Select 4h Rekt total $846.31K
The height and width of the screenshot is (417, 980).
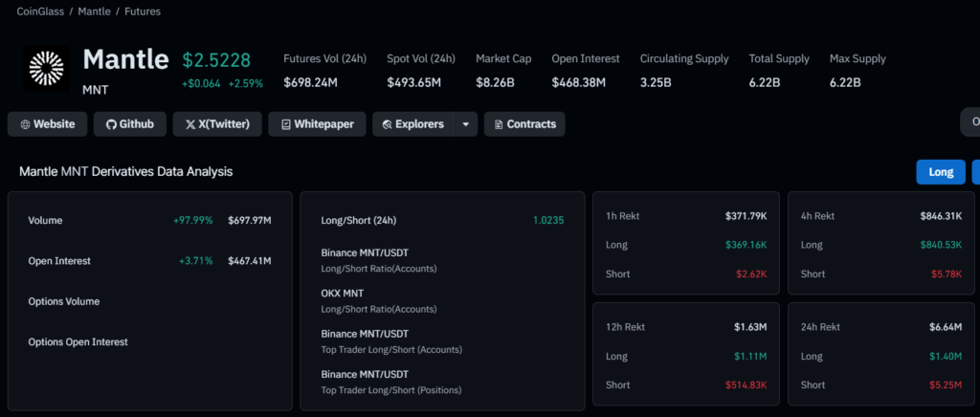pos(942,216)
